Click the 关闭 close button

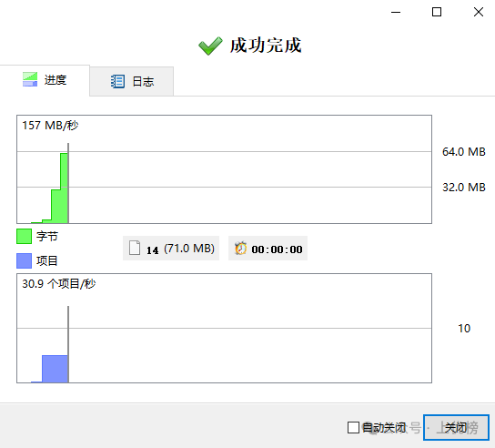click(x=456, y=427)
